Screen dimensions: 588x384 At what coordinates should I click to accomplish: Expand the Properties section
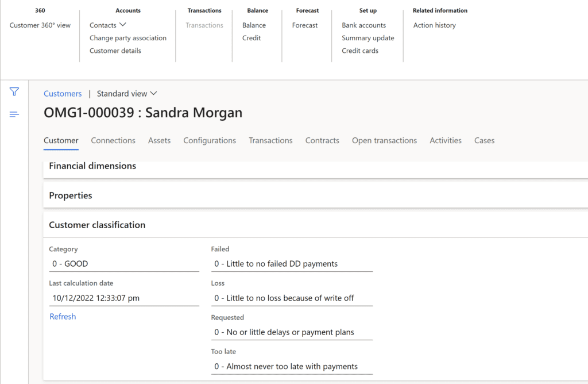315,195
